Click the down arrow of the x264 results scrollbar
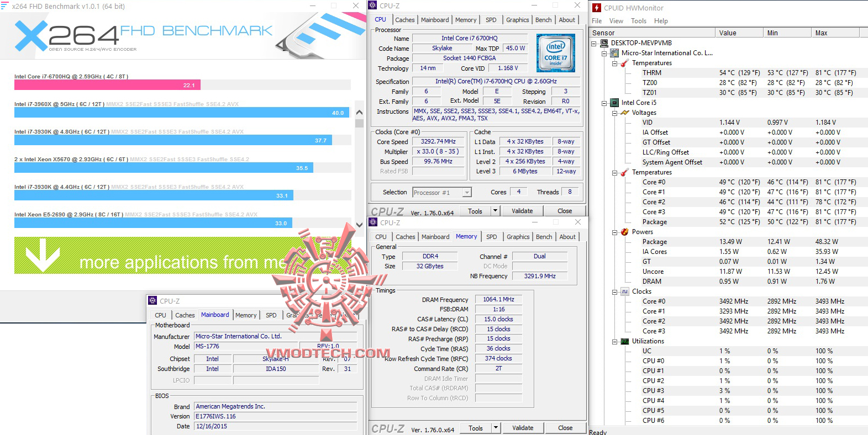This screenshot has height=435, width=868. coord(359,224)
